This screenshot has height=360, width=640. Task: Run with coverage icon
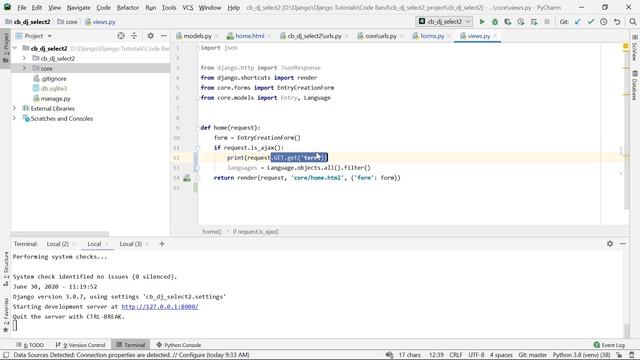click(x=508, y=22)
